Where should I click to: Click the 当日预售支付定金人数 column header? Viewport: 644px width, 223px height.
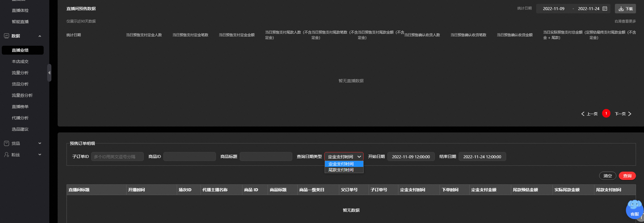pos(144,35)
